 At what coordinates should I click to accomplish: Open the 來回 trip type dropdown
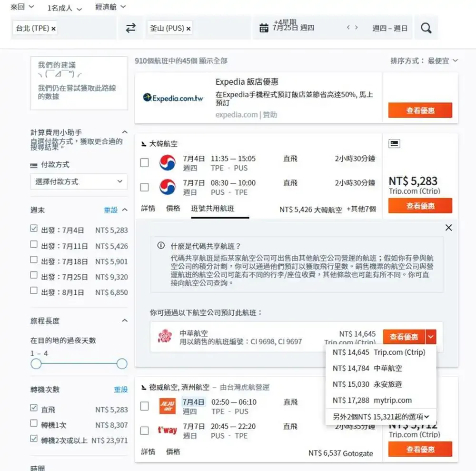click(x=22, y=7)
